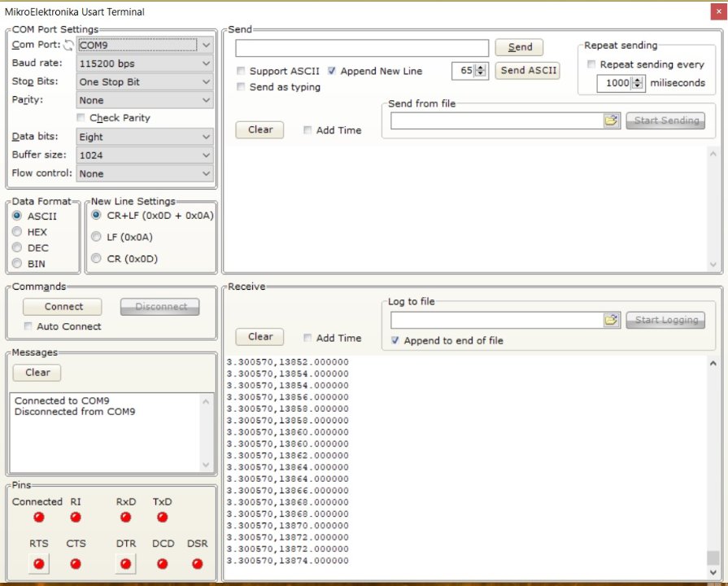Click the Receive area scrollbar thumb
The height and width of the screenshot is (586, 728).
coord(713,558)
